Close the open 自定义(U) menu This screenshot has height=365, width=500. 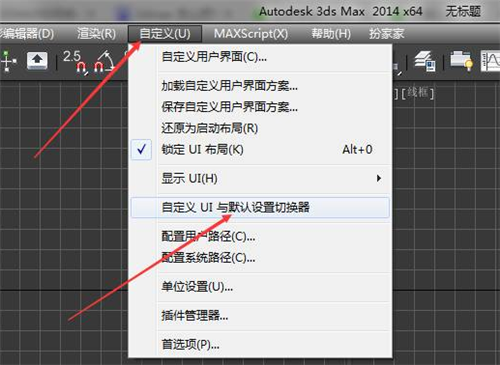[x=165, y=34]
